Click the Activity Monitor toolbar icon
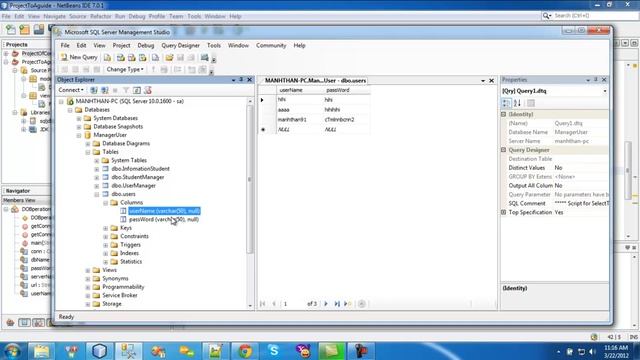This screenshot has width=640, height=360. (x=204, y=58)
